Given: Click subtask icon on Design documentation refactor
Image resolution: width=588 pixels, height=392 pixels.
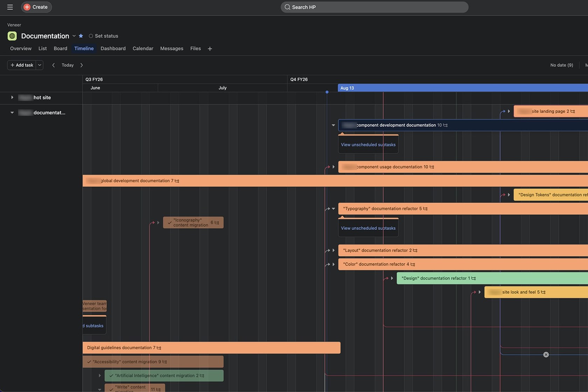Looking at the screenshot, I should (474, 278).
